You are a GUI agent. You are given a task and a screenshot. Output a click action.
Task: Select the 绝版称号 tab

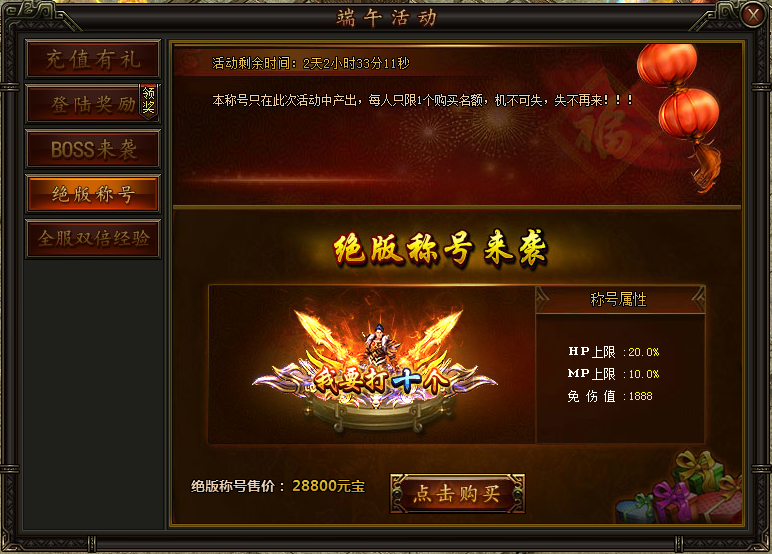click(93, 194)
